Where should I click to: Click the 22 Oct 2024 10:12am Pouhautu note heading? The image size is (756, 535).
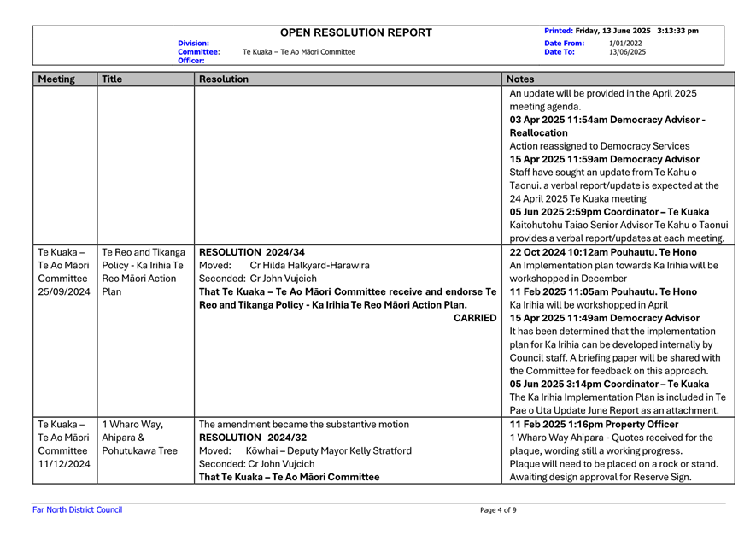click(x=603, y=252)
